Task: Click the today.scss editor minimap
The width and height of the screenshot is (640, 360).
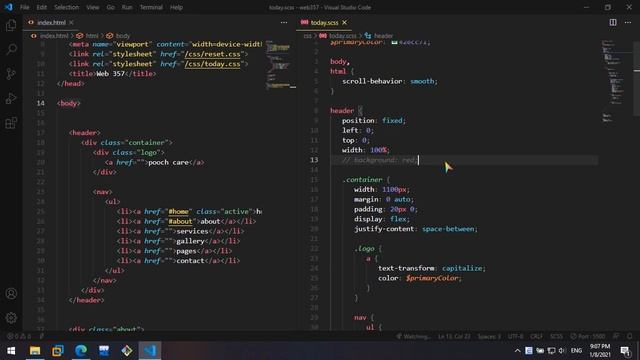Action: [616, 82]
